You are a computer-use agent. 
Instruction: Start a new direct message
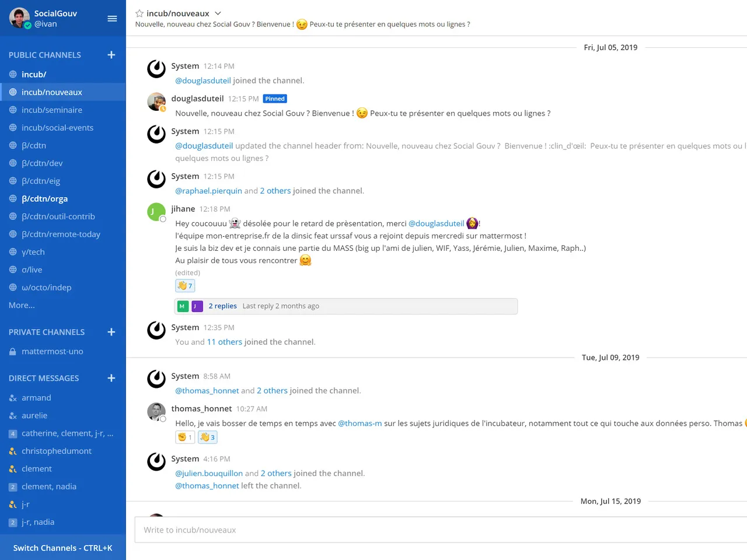coord(111,378)
